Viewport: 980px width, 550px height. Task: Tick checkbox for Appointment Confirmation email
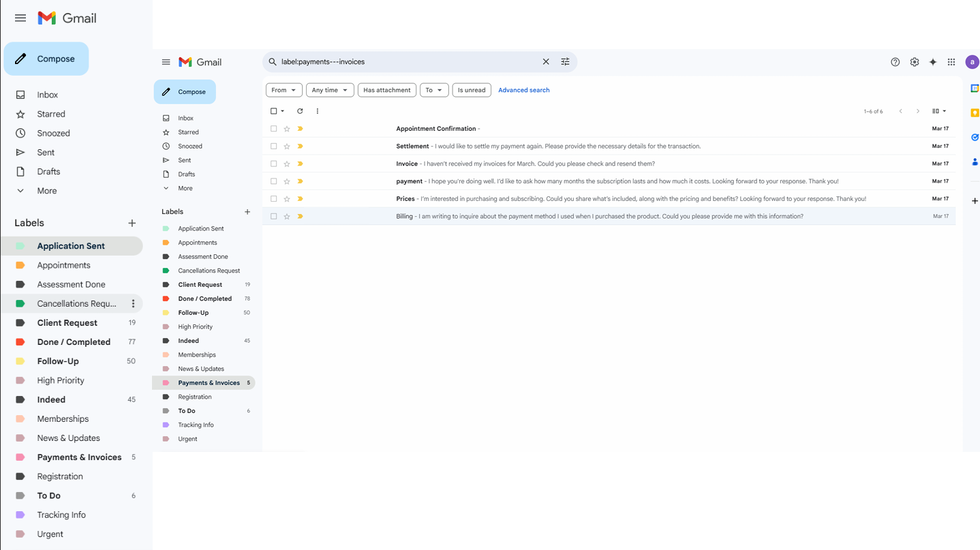[274, 129]
